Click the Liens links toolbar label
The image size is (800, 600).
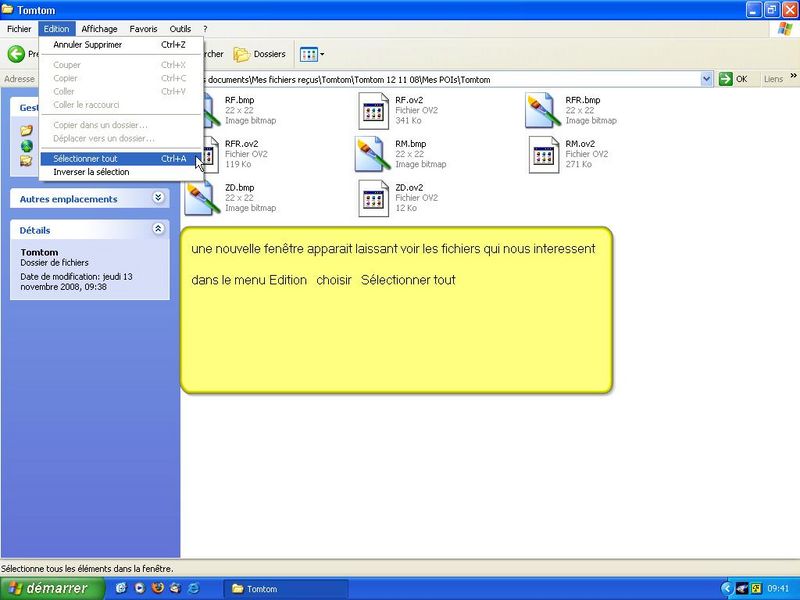pyautogui.click(x=773, y=79)
